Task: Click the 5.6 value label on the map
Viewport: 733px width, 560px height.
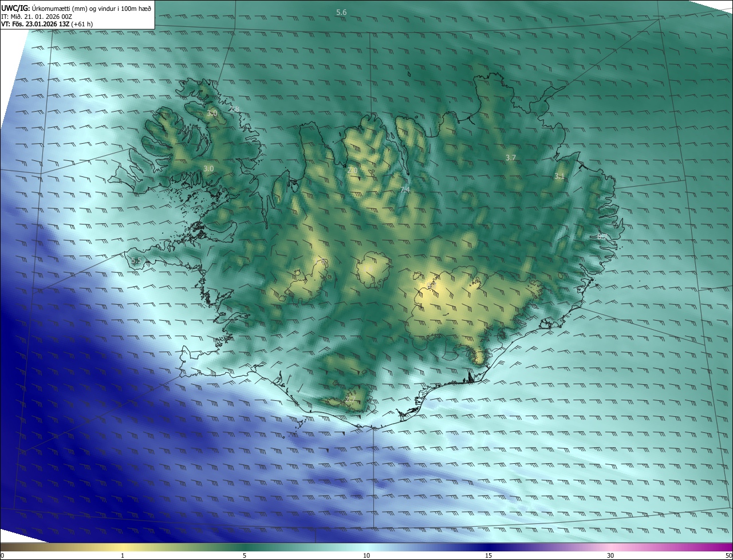Action: coord(341,12)
